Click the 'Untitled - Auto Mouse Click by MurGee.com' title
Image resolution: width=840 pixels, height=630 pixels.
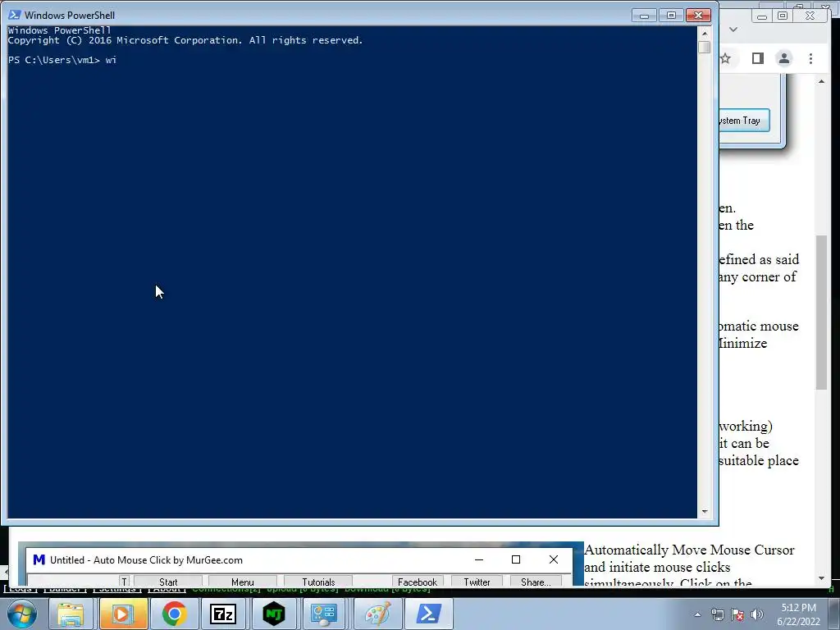pyautogui.click(x=146, y=559)
